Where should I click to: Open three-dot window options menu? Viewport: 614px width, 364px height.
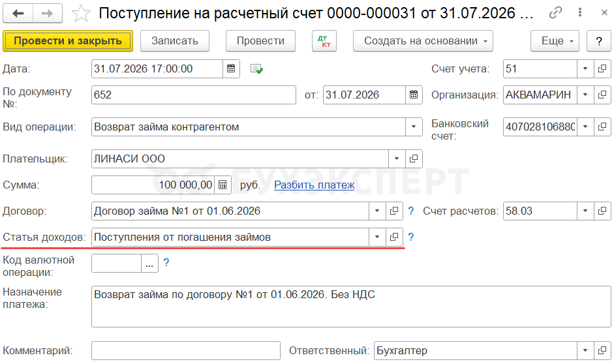[580, 13]
